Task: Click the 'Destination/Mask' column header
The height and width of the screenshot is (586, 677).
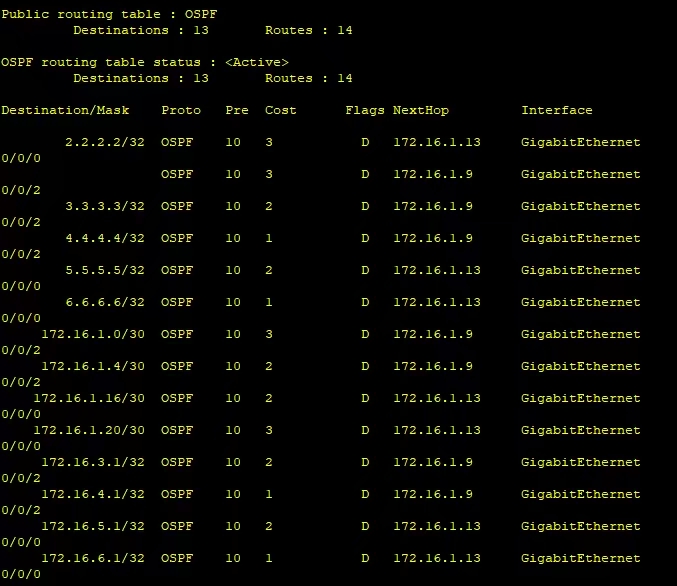Action: [x=65, y=111]
